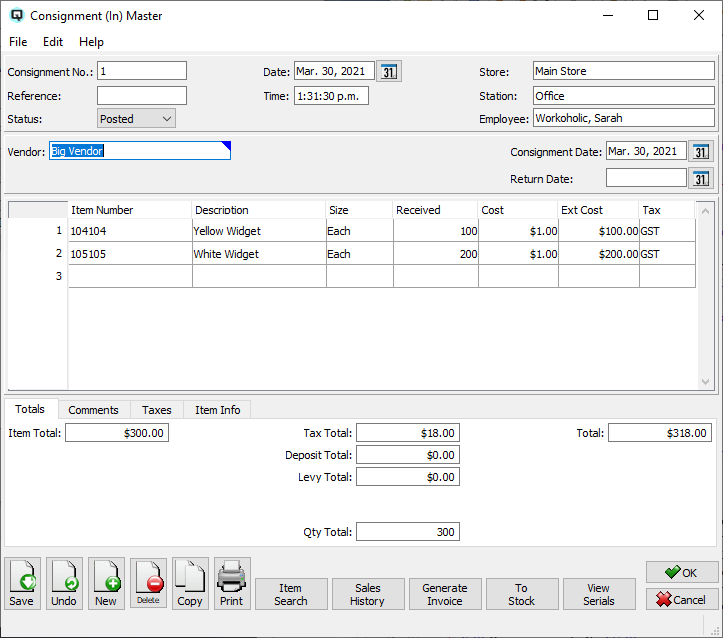The image size is (723, 638).
Task: Click the Item Number column header
Action: tap(130, 210)
